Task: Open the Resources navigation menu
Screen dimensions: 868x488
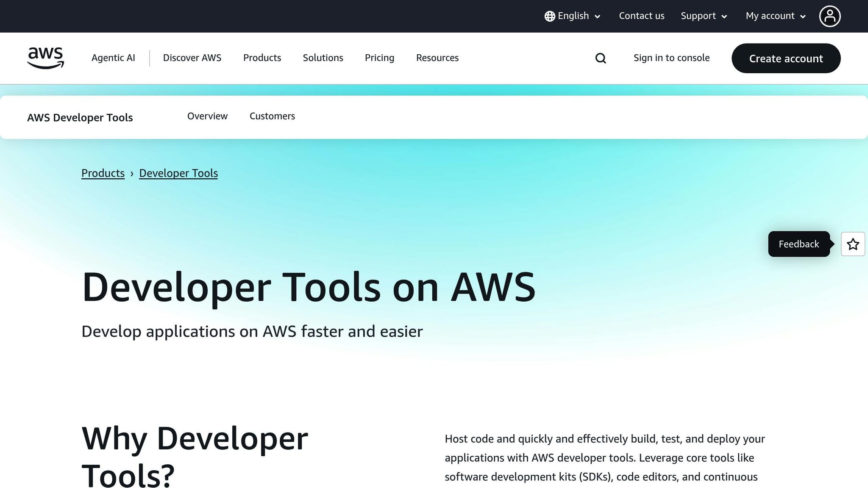Action: click(x=437, y=58)
